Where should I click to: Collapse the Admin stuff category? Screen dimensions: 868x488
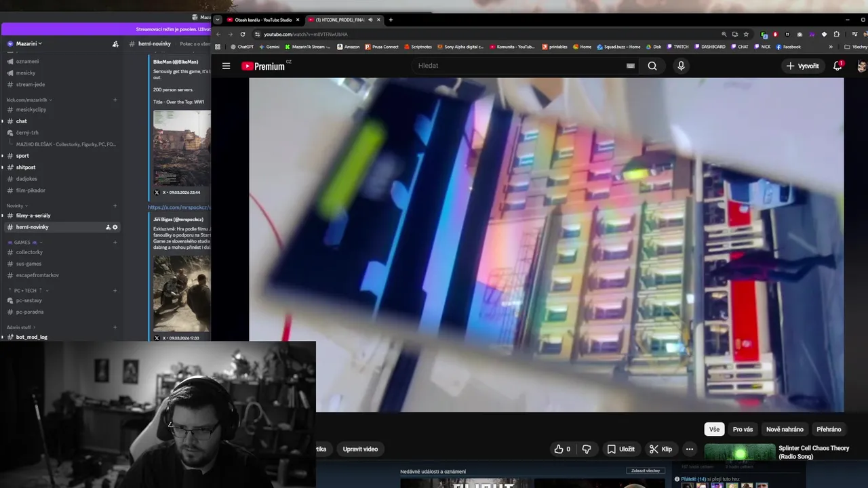pos(22,327)
